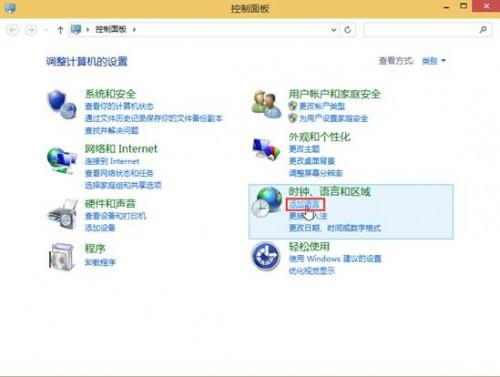Click the 控制面板 breadcrumb item
The height and width of the screenshot is (377, 500).
coord(111,29)
